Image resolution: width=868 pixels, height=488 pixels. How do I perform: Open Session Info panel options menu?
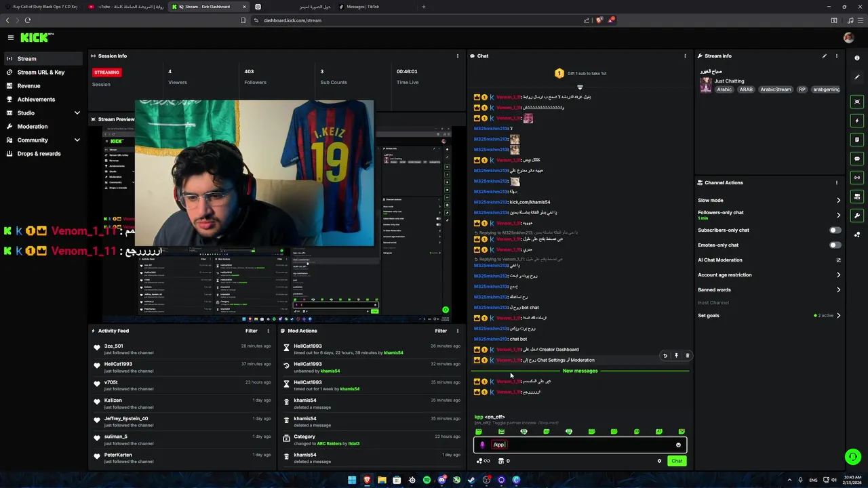(x=457, y=56)
